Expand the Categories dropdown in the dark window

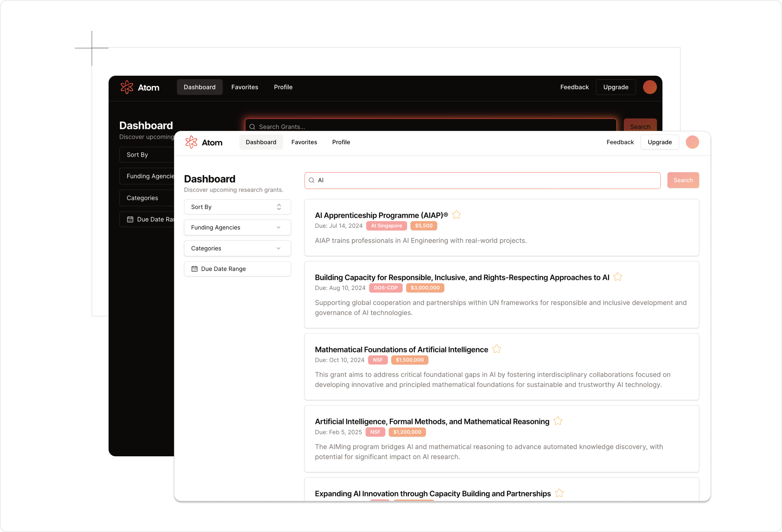click(147, 198)
